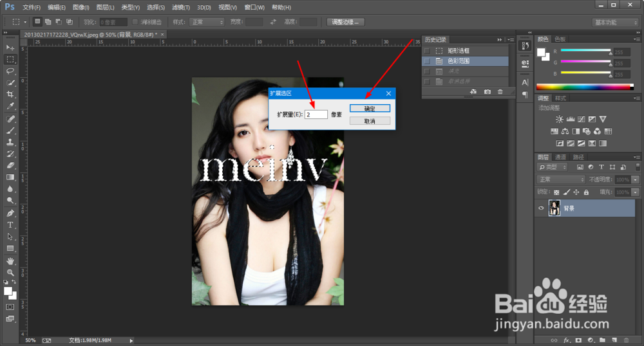
Task: Select the Clone Stamp tool
Action: click(x=10, y=142)
